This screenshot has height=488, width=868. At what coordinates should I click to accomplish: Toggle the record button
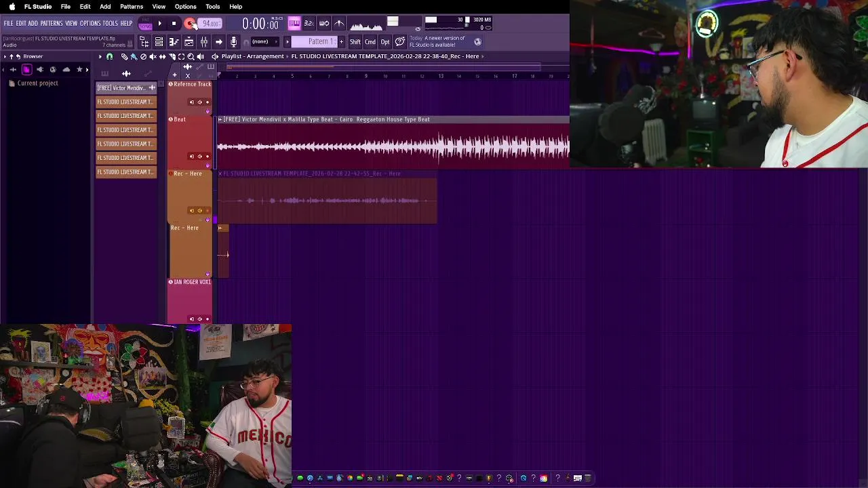[190, 24]
